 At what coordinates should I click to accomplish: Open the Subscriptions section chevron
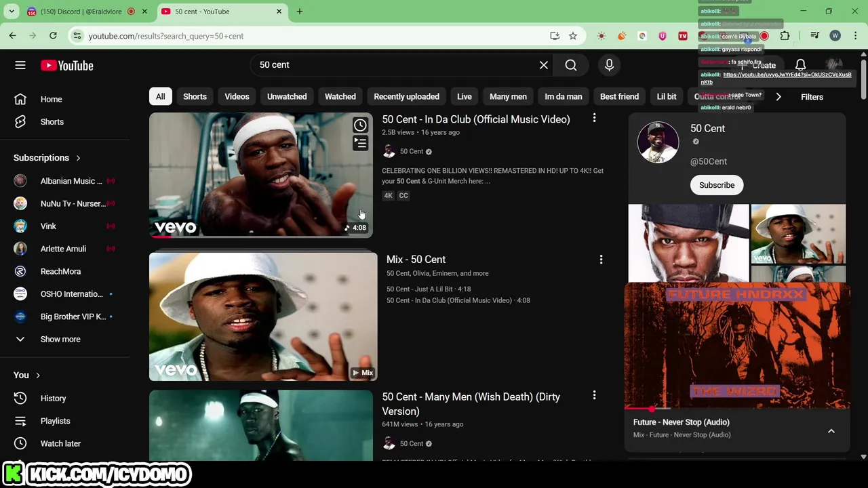[x=78, y=158]
